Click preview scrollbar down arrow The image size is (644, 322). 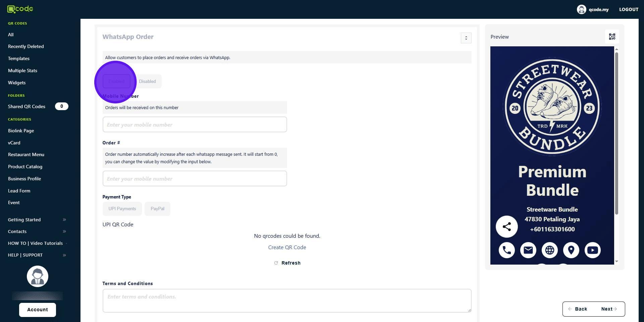click(616, 262)
